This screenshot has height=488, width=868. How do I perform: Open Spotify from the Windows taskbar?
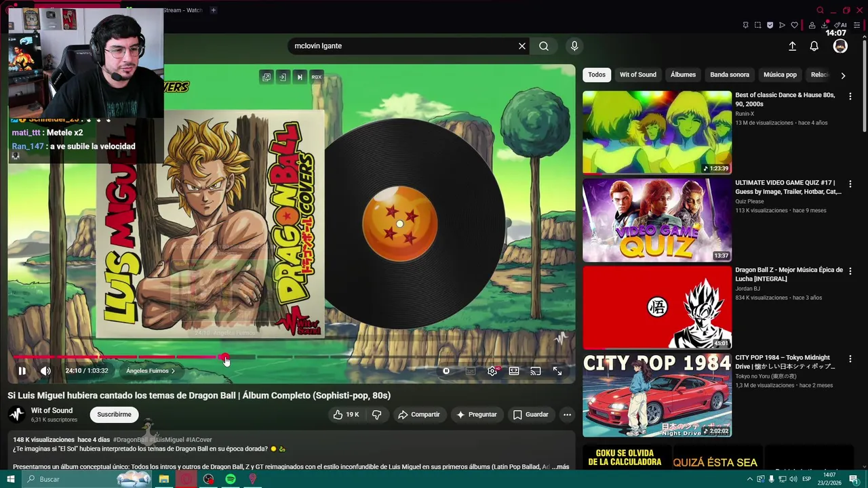click(231, 479)
